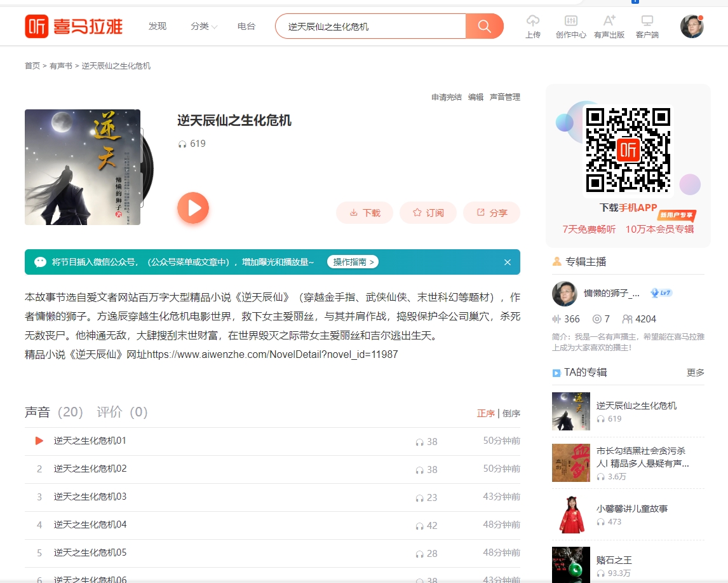Open the upload cloud icon
Image resolution: width=728 pixels, height=583 pixels.
click(x=532, y=21)
